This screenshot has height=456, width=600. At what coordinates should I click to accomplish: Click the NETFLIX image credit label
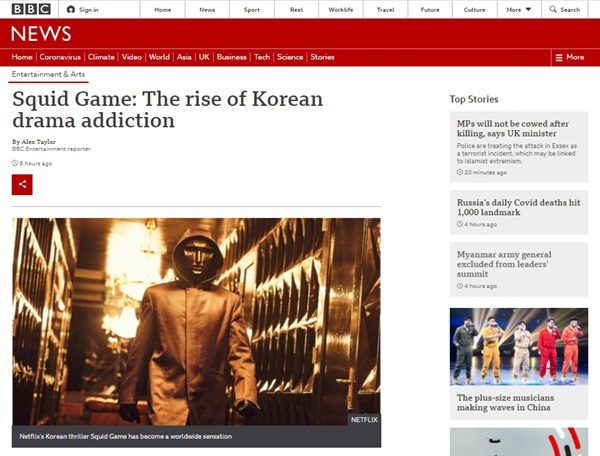[364, 420]
